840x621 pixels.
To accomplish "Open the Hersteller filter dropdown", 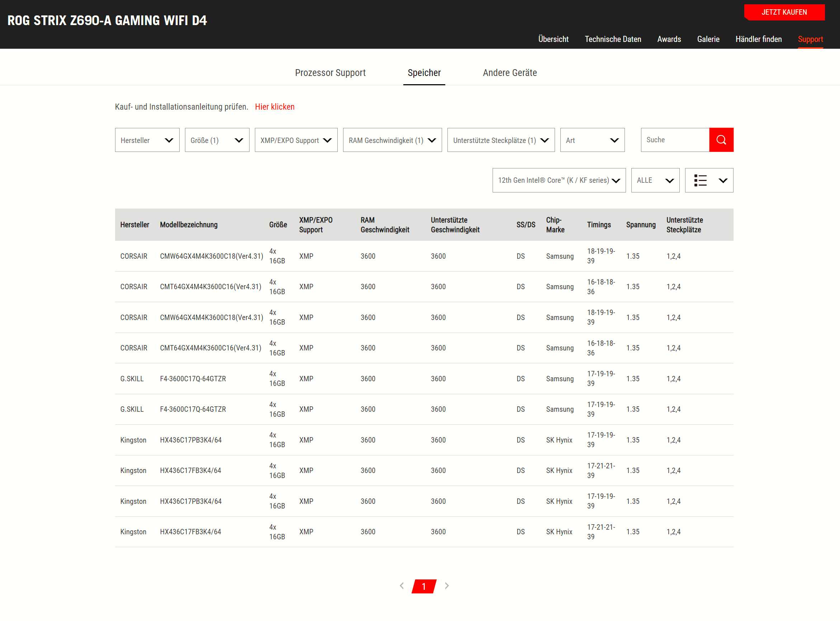I will coord(147,140).
